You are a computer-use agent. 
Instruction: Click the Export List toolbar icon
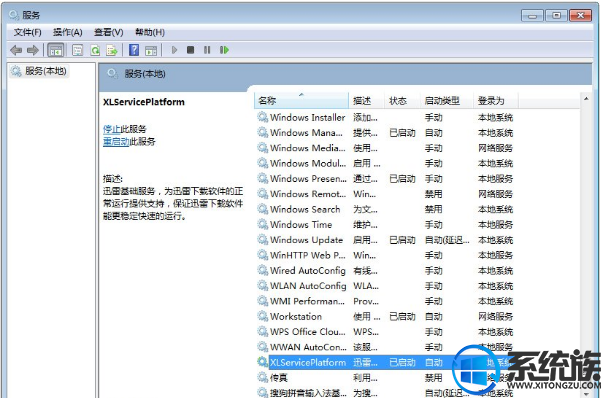click(112, 50)
